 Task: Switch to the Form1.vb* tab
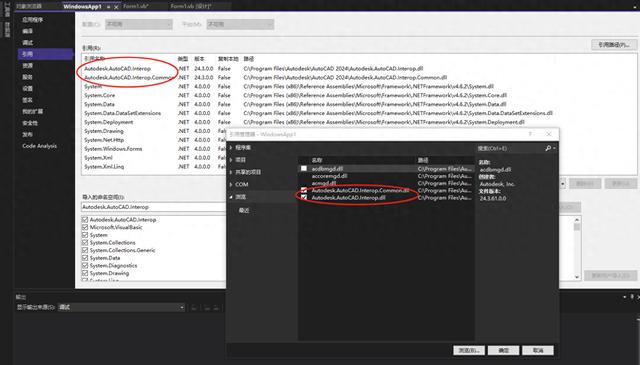[136, 7]
